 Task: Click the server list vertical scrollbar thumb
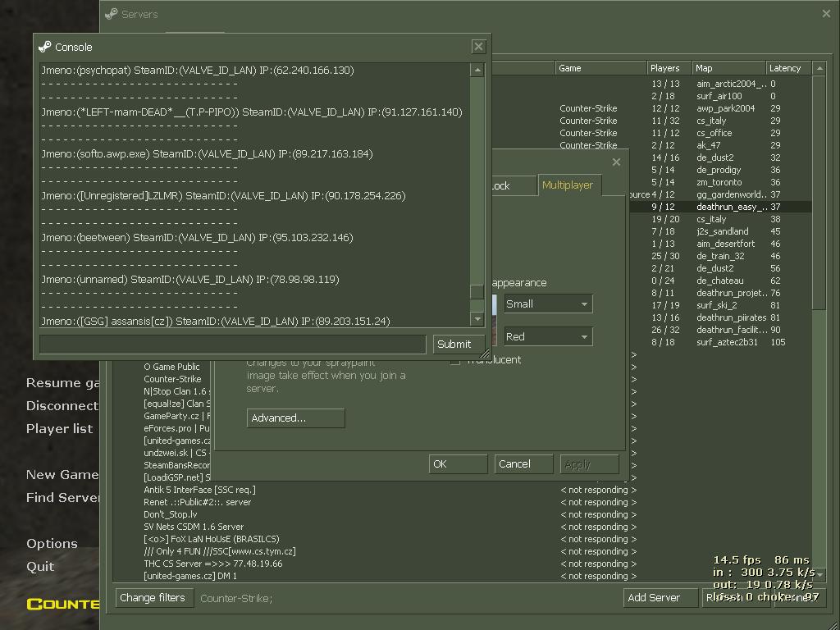click(819, 192)
